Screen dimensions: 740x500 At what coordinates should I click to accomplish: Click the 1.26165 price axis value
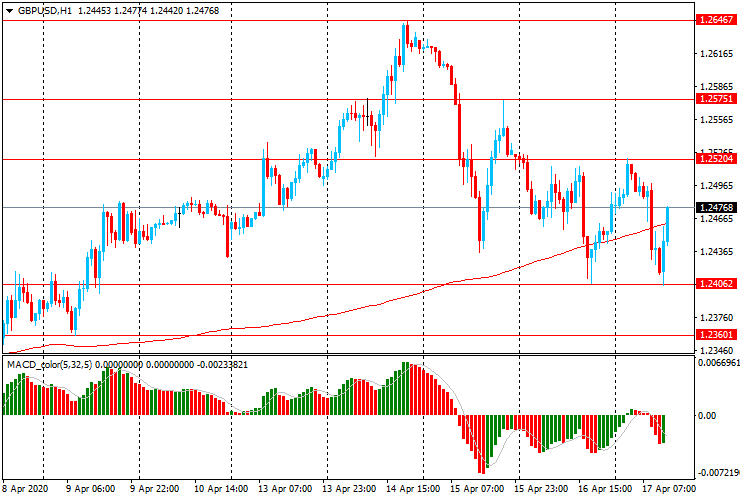click(x=716, y=54)
